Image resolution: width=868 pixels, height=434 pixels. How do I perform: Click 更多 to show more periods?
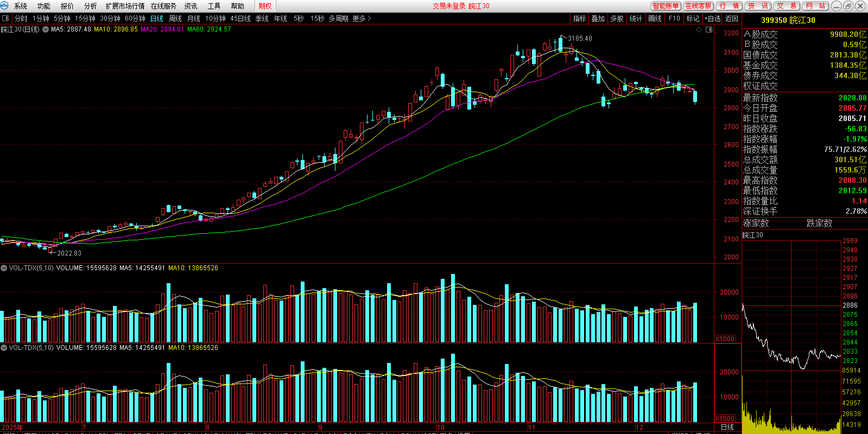tap(362, 18)
